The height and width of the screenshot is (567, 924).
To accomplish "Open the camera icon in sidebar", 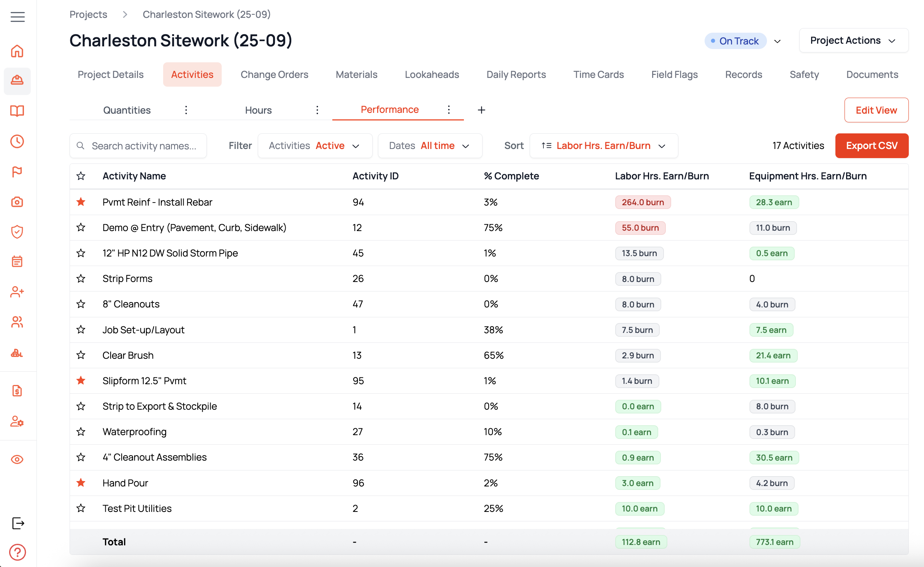I will coord(17,202).
